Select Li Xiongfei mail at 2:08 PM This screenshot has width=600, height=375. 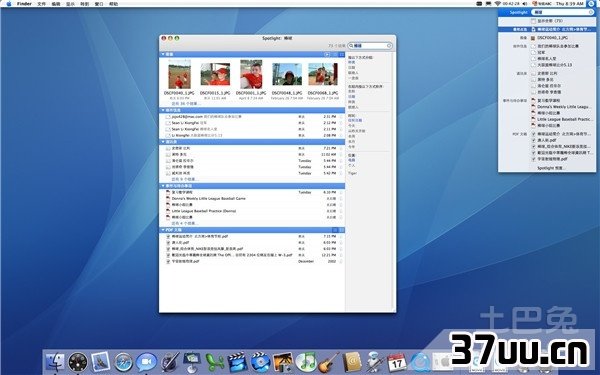click(253, 135)
